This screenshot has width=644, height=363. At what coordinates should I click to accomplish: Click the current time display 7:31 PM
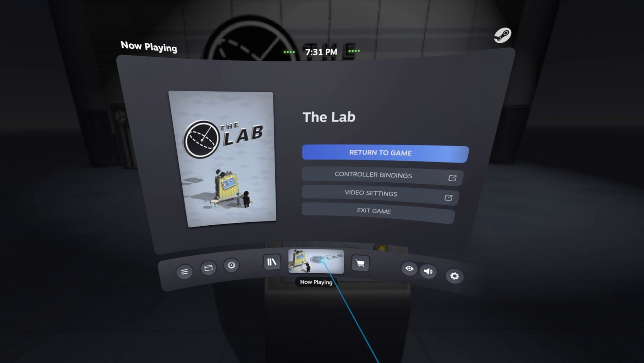(322, 52)
